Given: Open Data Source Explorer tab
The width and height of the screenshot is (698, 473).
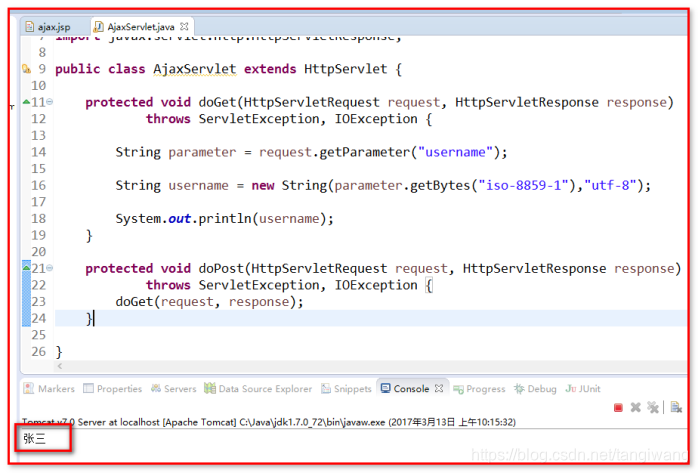Looking at the screenshot, I should [x=258, y=388].
